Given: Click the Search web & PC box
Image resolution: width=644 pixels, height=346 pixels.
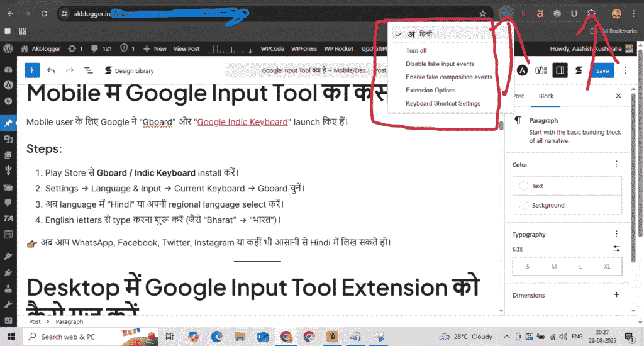Looking at the screenshot, I should pyautogui.click(x=91, y=337).
